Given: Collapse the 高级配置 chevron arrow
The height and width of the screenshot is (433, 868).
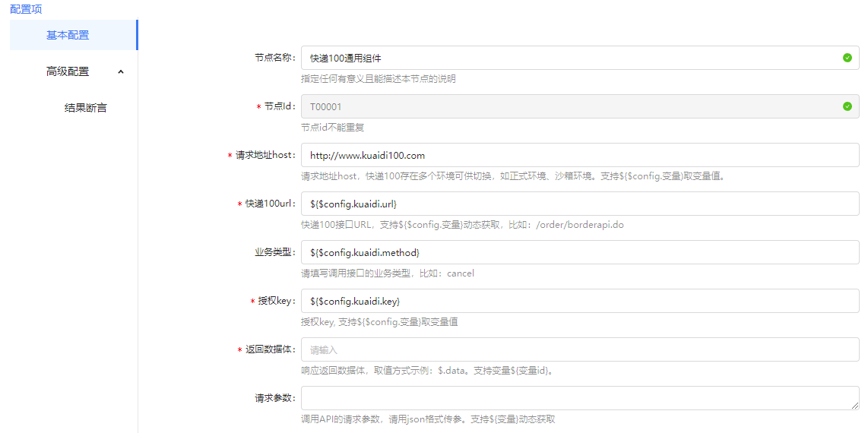Looking at the screenshot, I should [121, 71].
